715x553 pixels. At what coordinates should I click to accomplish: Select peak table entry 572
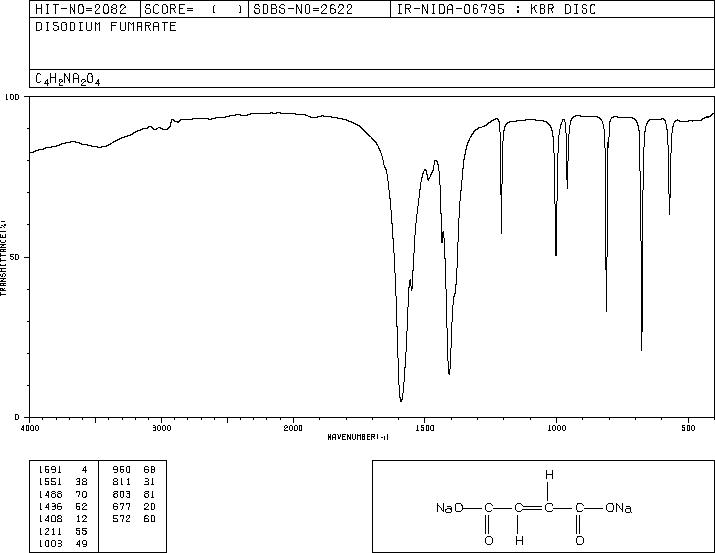(122, 519)
